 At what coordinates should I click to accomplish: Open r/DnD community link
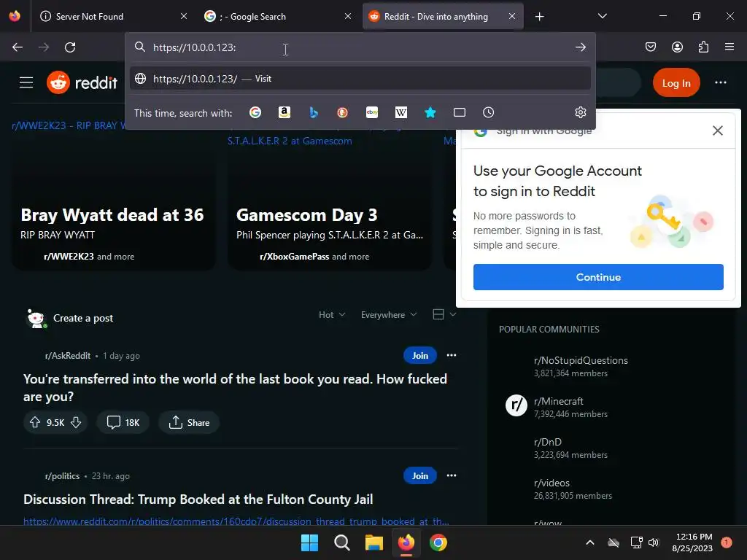[x=547, y=442]
